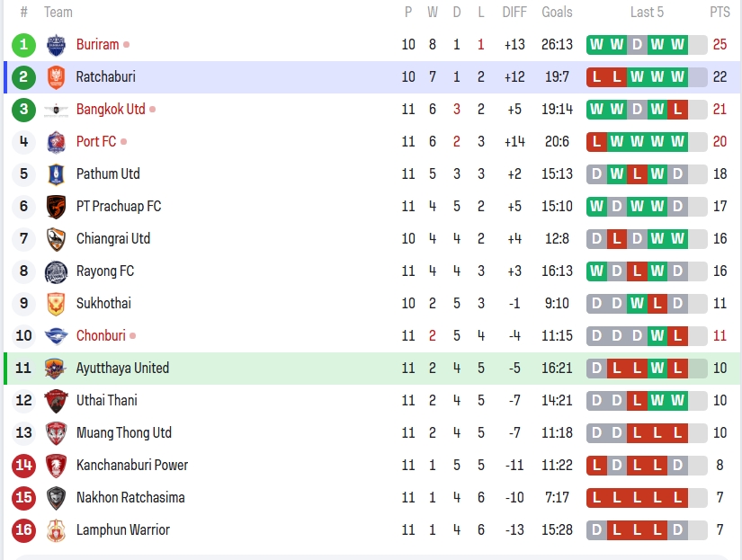Click the rank 1 green position badge

tap(24, 45)
